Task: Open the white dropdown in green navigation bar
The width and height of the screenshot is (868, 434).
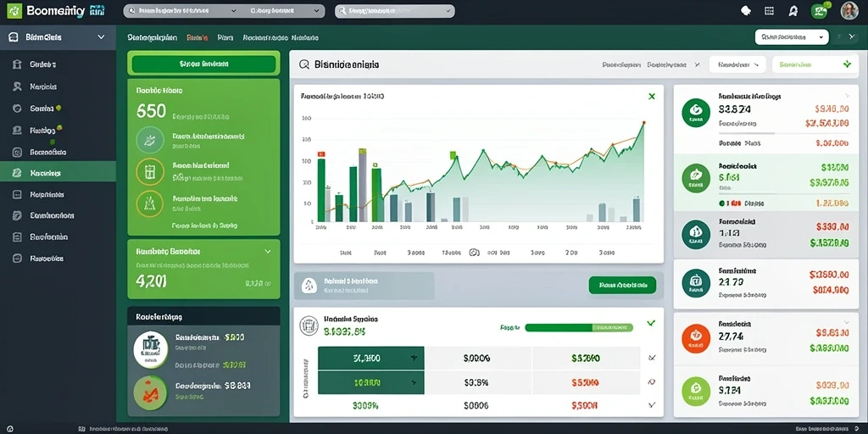Action: (x=792, y=37)
